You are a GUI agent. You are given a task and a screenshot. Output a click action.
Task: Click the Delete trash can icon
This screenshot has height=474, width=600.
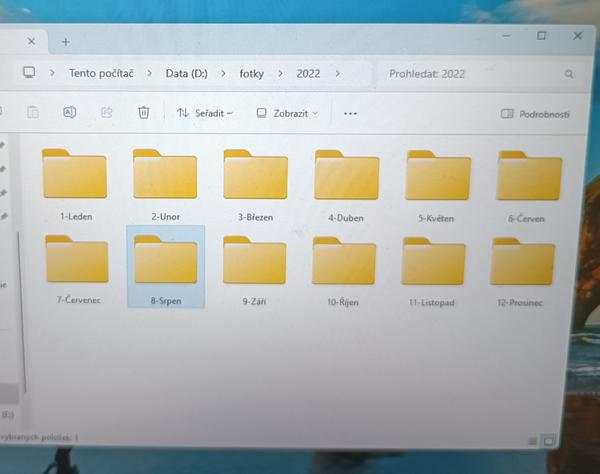pyautogui.click(x=144, y=113)
